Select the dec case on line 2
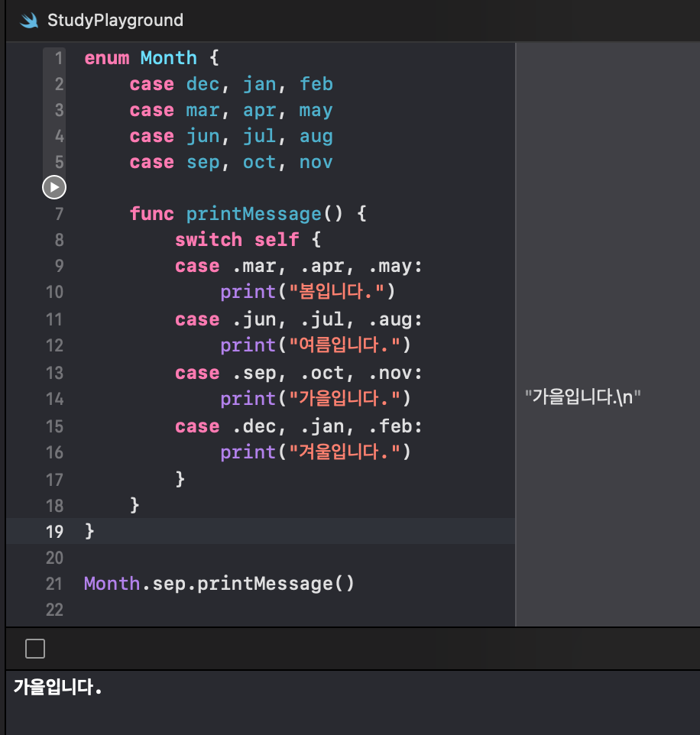 pos(203,84)
